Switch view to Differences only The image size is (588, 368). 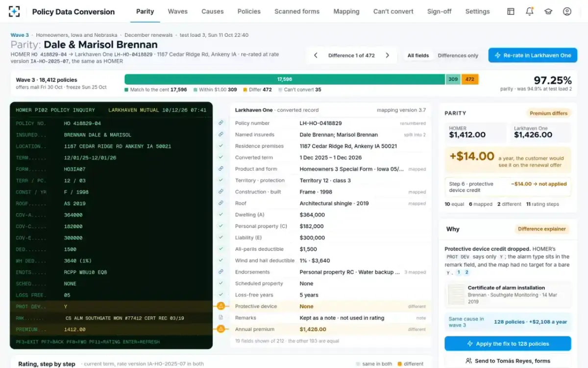pyautogui.click(x=458, y=55)
